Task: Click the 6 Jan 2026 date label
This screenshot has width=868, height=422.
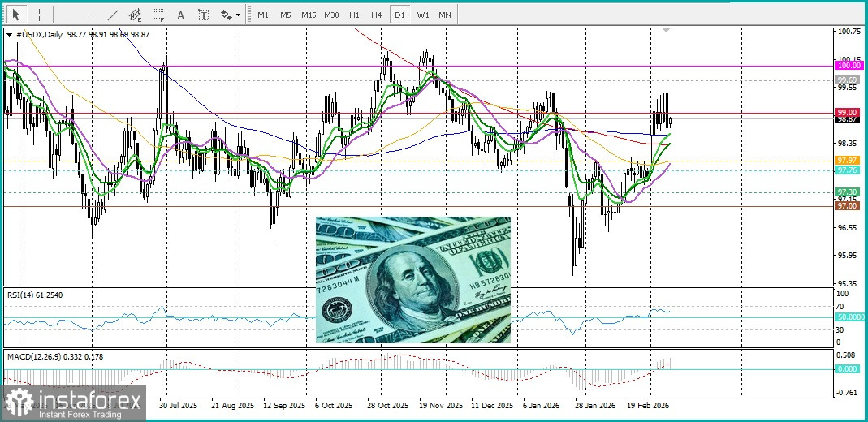Action: 542,406
